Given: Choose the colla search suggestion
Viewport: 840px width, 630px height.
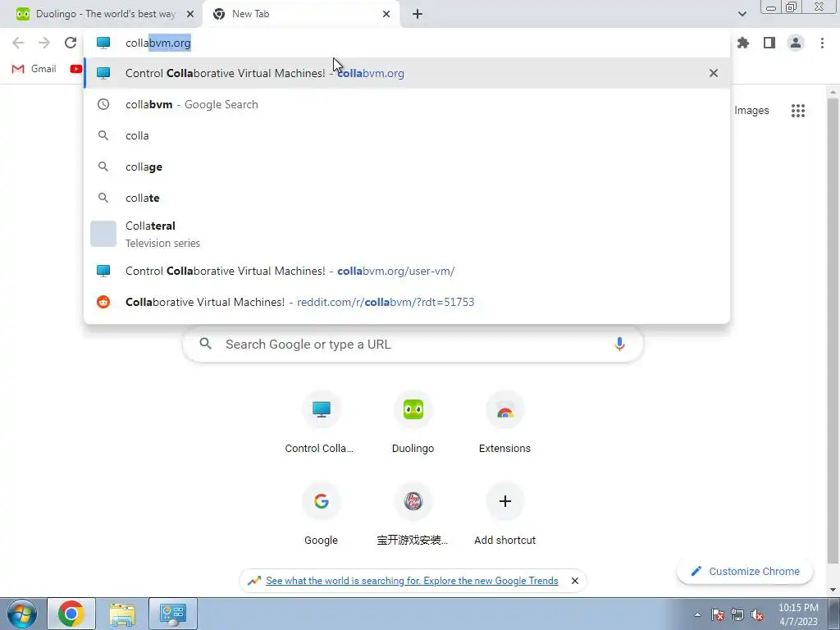Looking at the screenshot, I should pyautogui.click(x=407, y=135).
